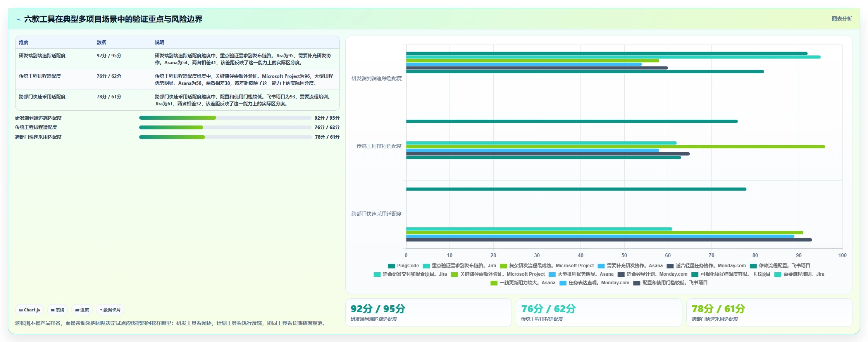The width and height of the screenshot is (868, 342).
Task: Click the 传统工程排程适配度 progress bar
Action: 225,127
